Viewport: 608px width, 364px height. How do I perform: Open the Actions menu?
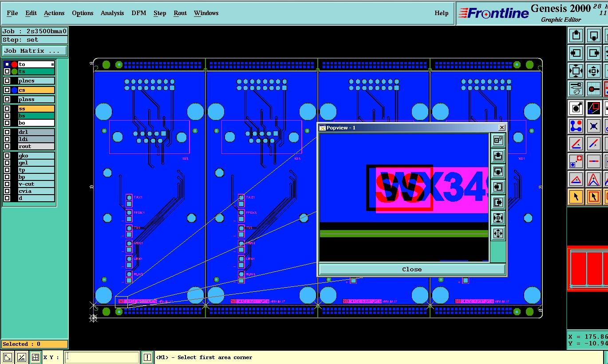[54, 13]
